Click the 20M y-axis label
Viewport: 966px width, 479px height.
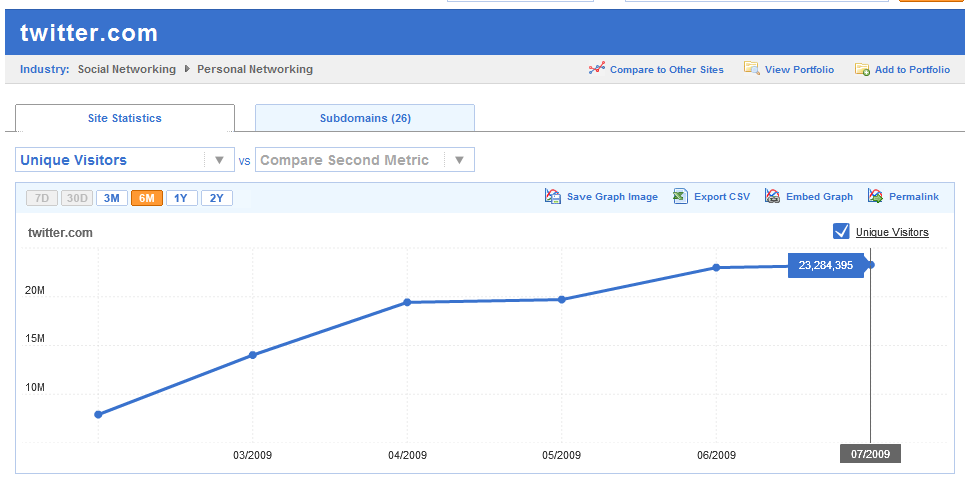tap(35, 290)
